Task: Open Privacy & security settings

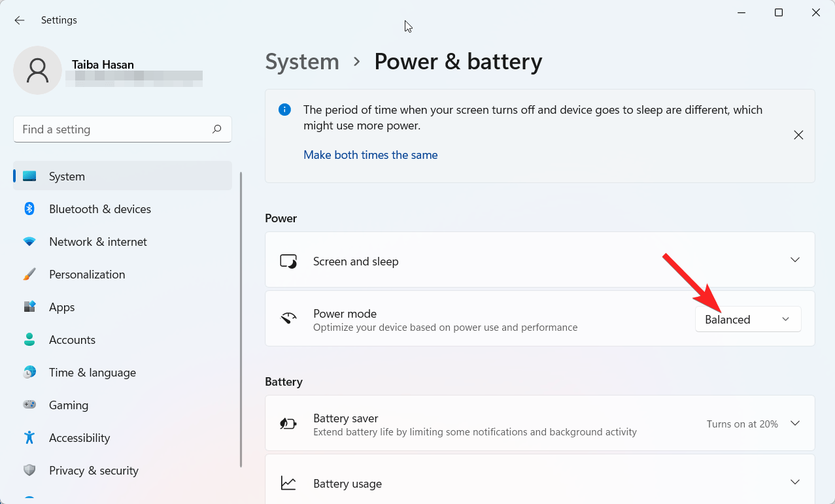Action: pyautogui.click(x=94, y=470)
